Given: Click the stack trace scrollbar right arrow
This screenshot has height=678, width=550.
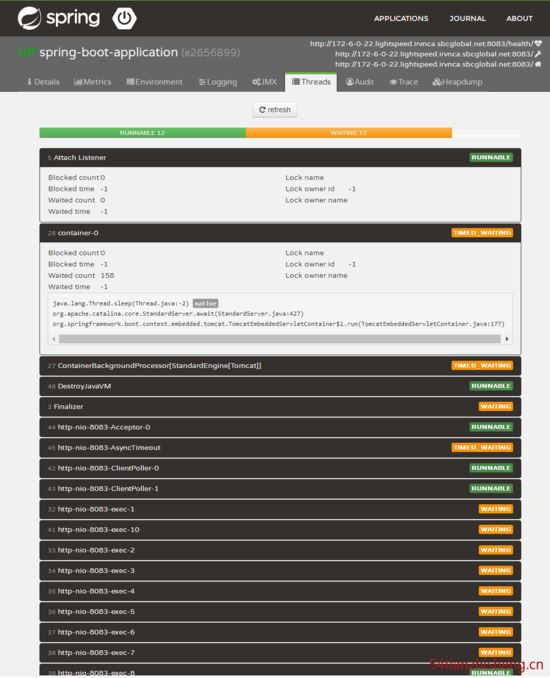Looking at the screenshot, I should [507, 339].
